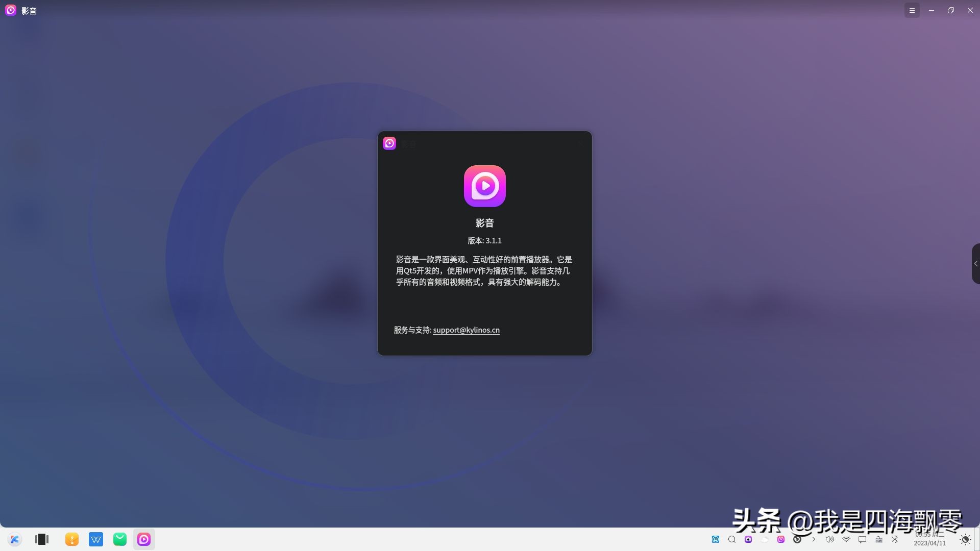The image size is (980, 551).
Task: Open the hamburger menu in the title bar
Action: point(912,10)
